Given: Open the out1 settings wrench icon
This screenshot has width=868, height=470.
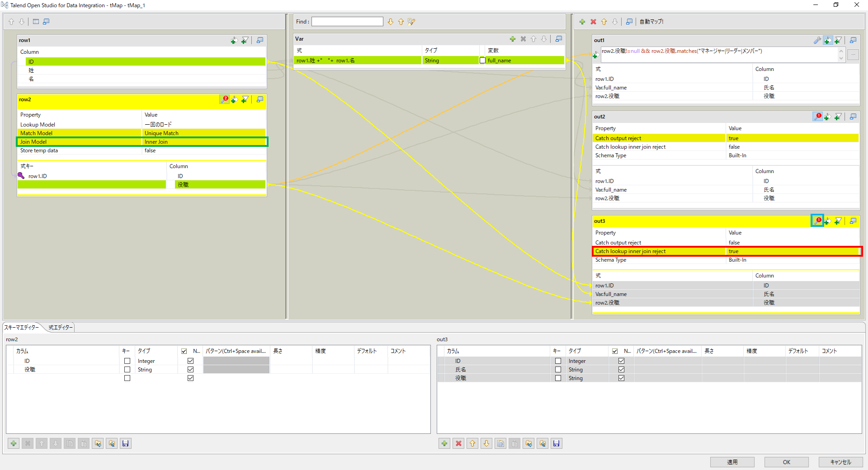Looking at the screenshot, I should (817, 40).
